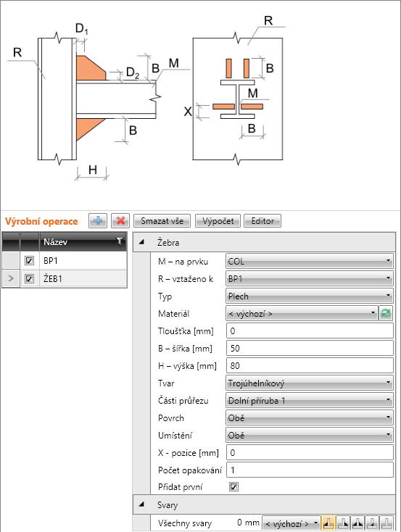Viewport: 401px width, 532px height.
Task: Collapse the Žebra section
Action: point(141,242)
